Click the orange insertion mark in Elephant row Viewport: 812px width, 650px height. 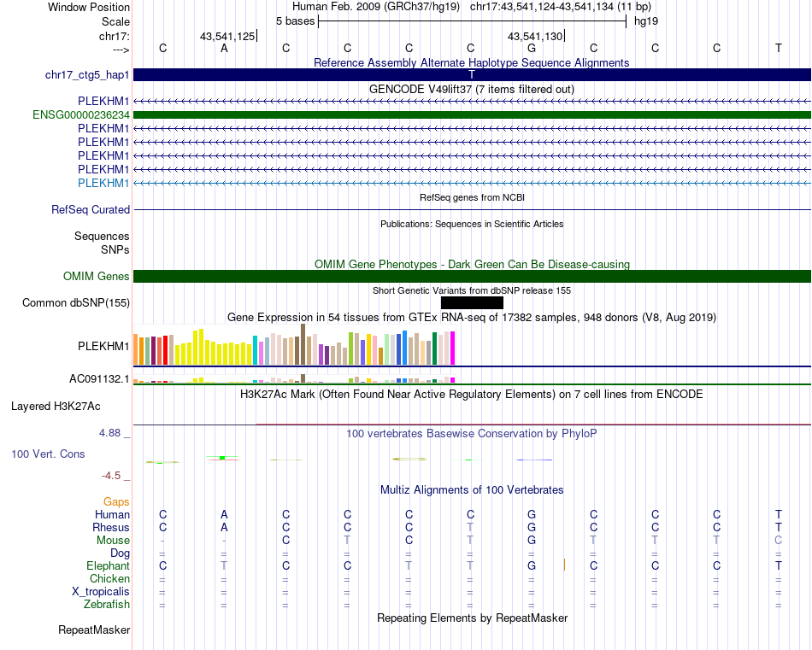click(564, 565)
